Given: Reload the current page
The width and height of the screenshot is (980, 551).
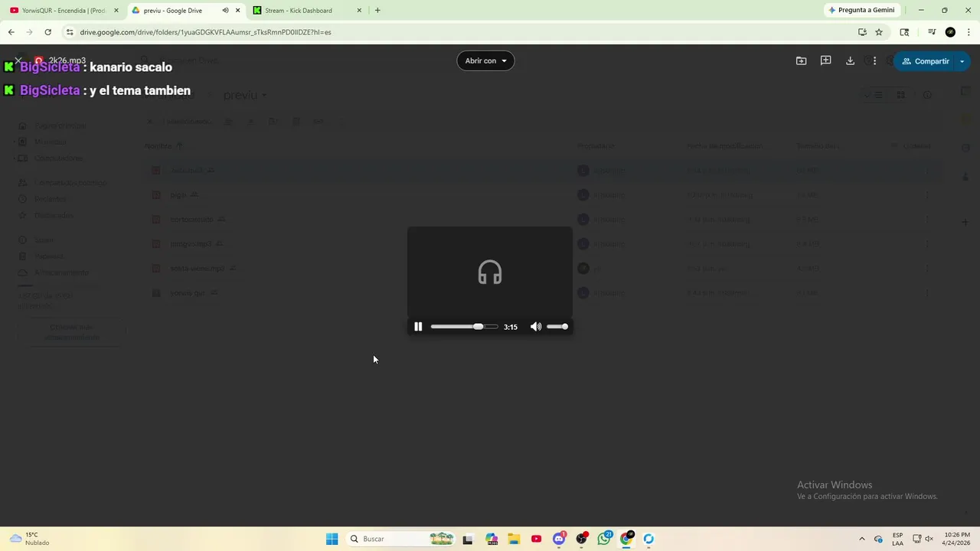Looking at the screenshot, I should point(47,32).
